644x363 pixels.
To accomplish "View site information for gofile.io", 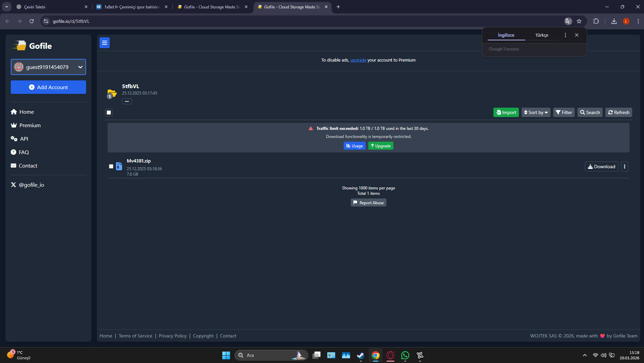I will pyautogui.click(x=46, y=21).
